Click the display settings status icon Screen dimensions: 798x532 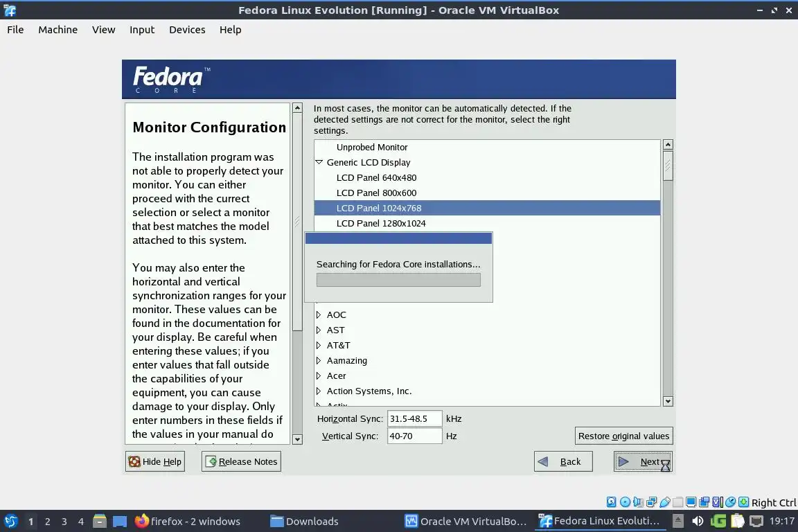[x=691, y=502]
